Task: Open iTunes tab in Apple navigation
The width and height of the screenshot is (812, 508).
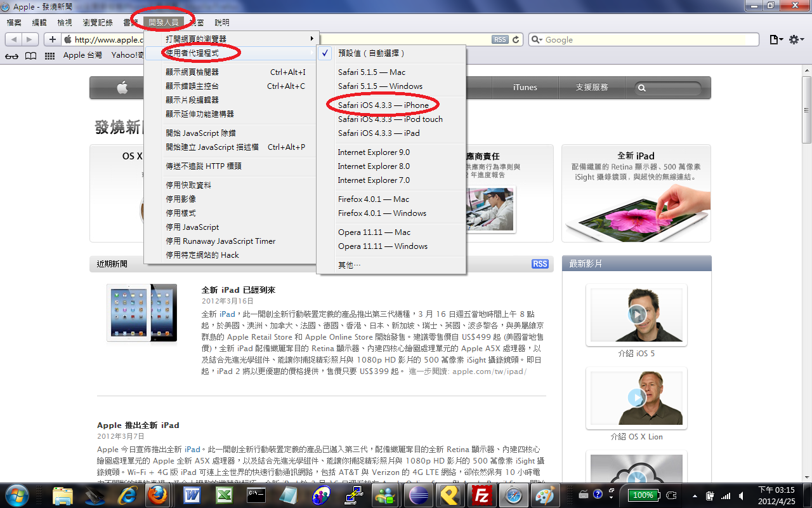Action: 525,88
